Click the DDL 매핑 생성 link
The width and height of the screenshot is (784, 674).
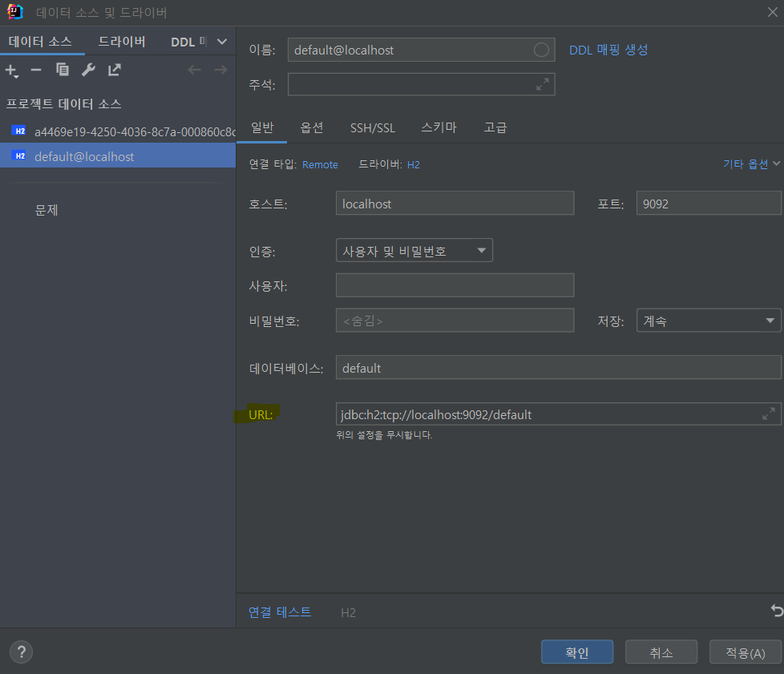point(608,50)
